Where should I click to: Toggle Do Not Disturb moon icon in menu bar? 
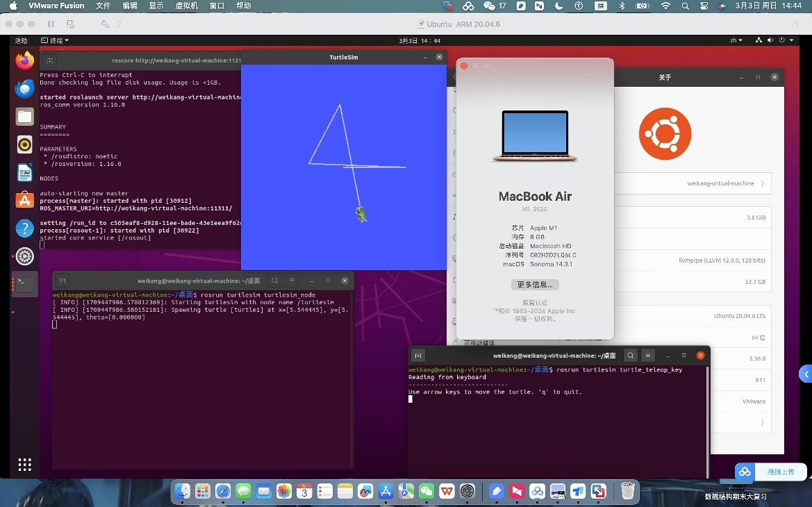point(558,6)
